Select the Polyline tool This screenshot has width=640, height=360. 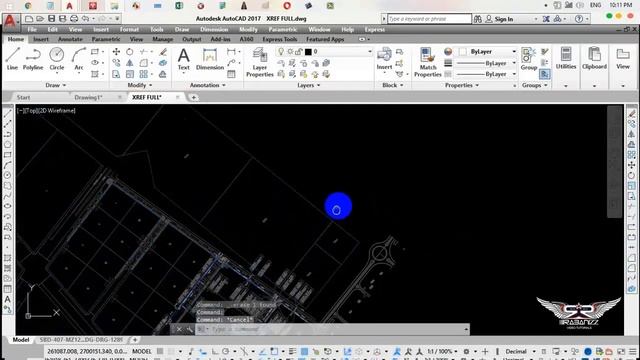click(x=33, y=58)
